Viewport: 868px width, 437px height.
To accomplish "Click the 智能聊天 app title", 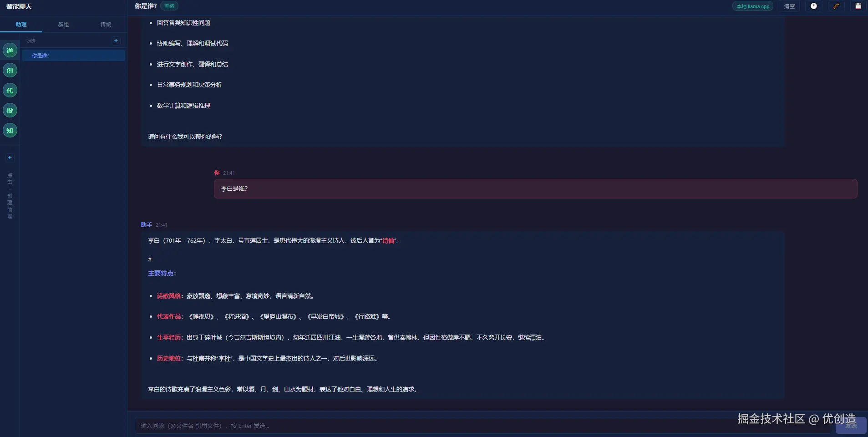I will tap(19, 6).
